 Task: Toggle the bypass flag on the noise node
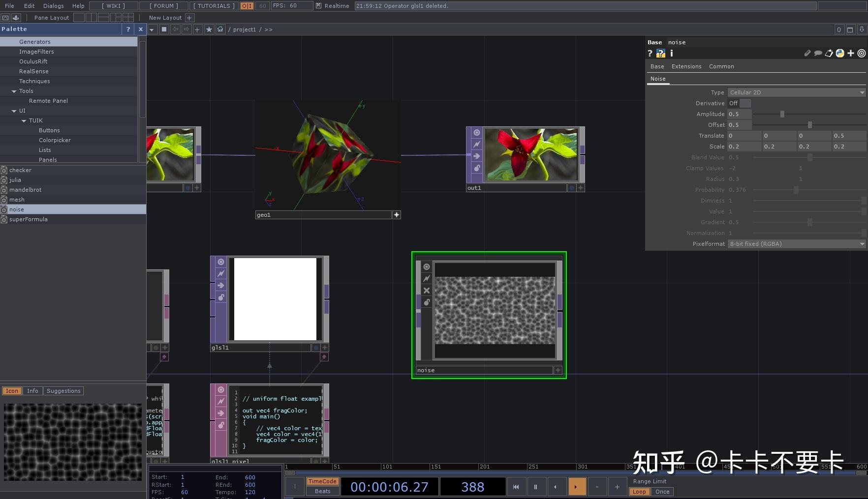tap(426, 290)
